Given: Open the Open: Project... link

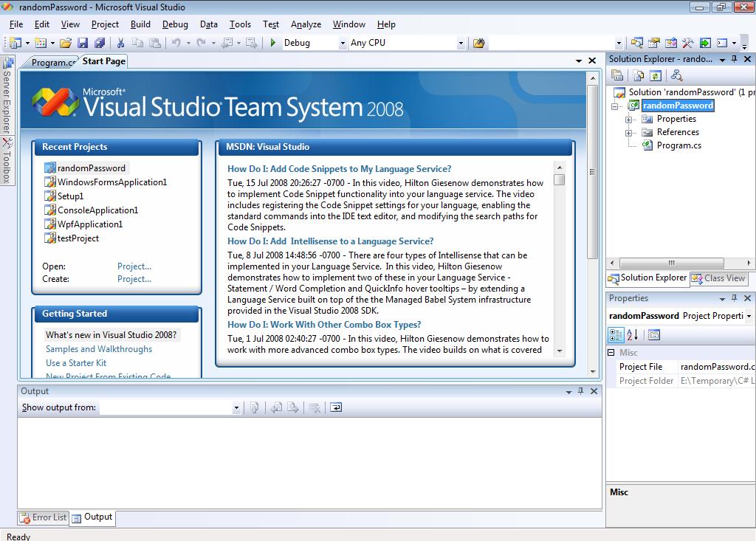Looking at the screenshot, I should coord(134,266).
